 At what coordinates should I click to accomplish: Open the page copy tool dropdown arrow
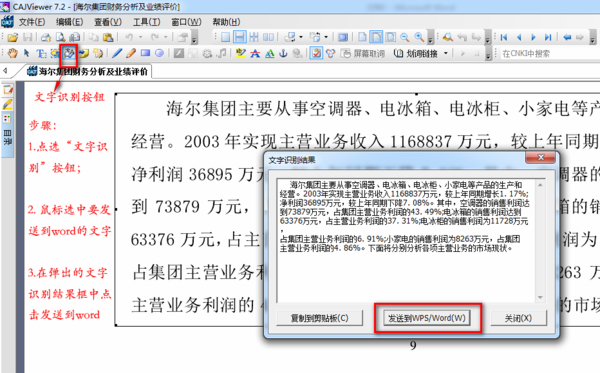click(326, 37)
